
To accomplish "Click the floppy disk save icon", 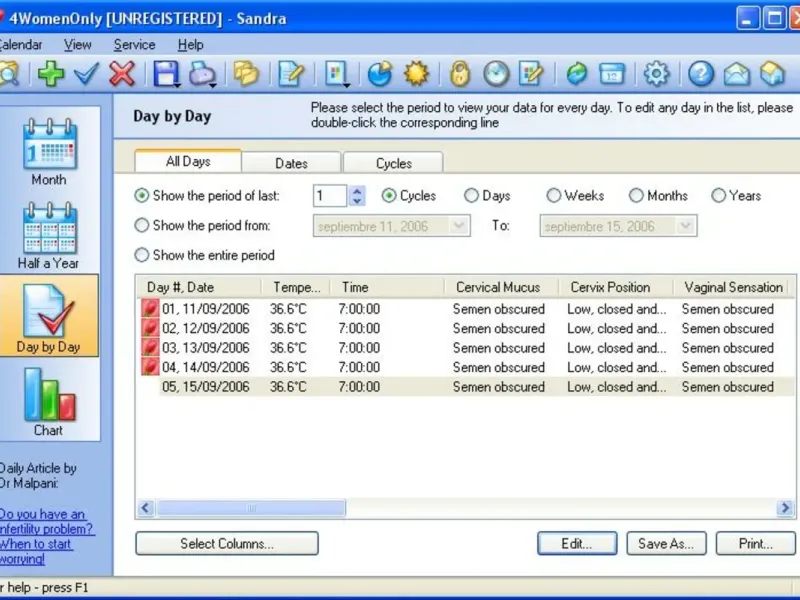I will point(165,74).
